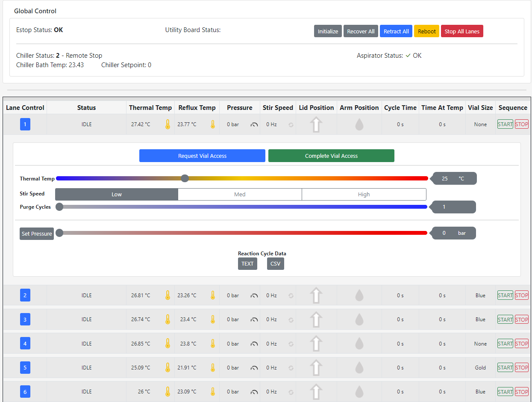532x402 pixels.
Task: Click the pressure gauge icon in lane 2
Action: tap(254, 296)
